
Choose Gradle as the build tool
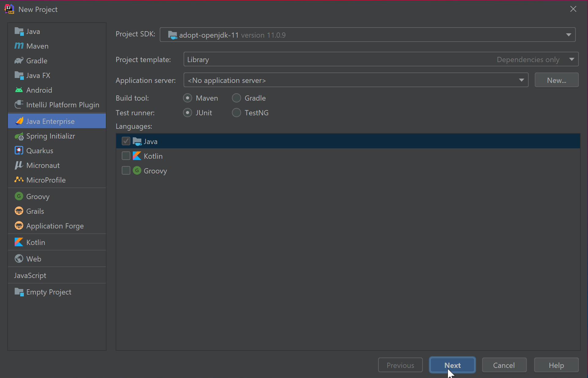[236, 98]
